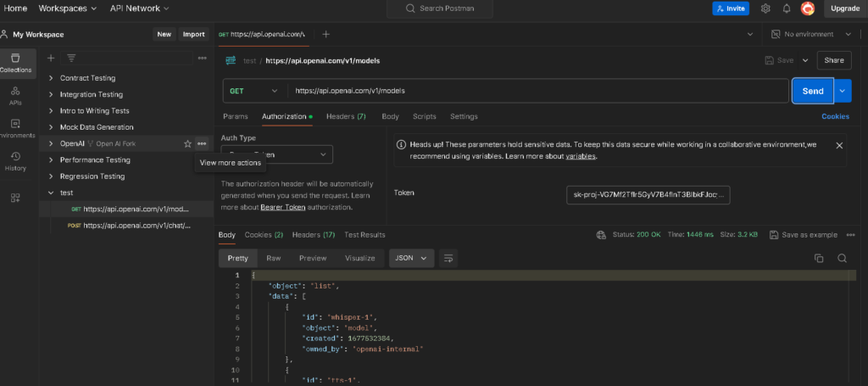This screenshot has height=386, width=868.
Task: Click the Token input field
Action: [648, 194]
